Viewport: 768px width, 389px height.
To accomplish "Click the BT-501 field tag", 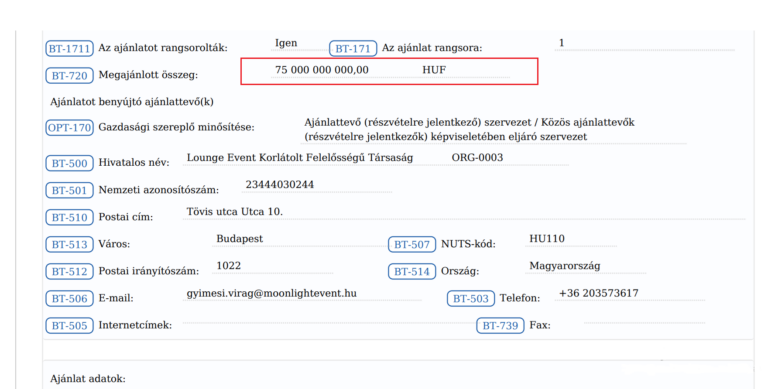I will click(70, 190).
